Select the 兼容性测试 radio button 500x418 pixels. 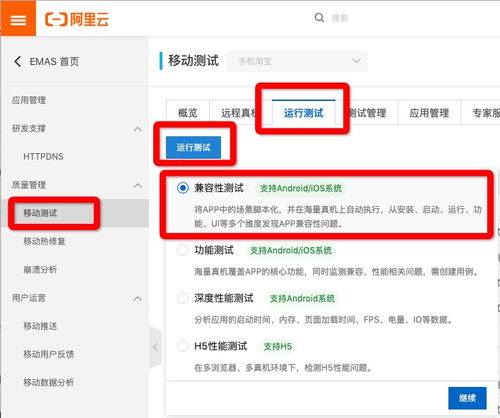pos(183,188)
